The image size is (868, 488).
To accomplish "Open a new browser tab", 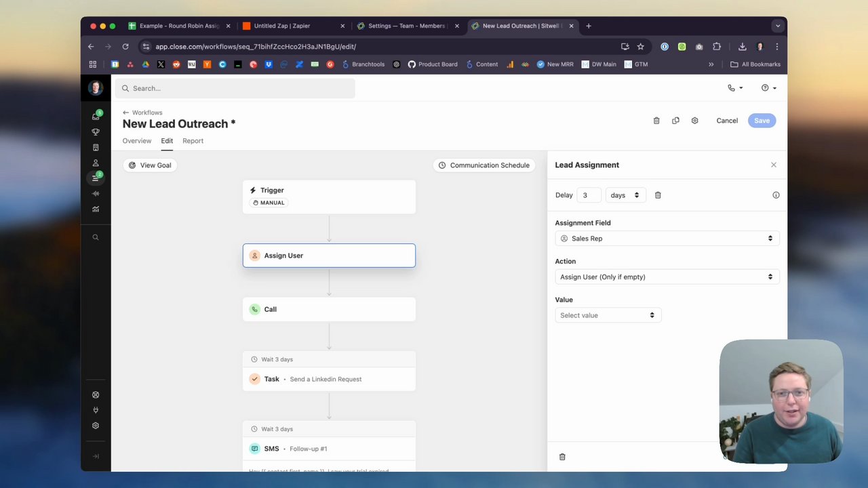I will [x=589, y=26].
